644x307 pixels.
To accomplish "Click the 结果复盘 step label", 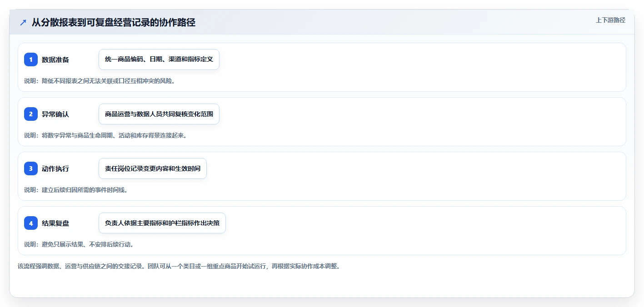I will pos(55,223).
